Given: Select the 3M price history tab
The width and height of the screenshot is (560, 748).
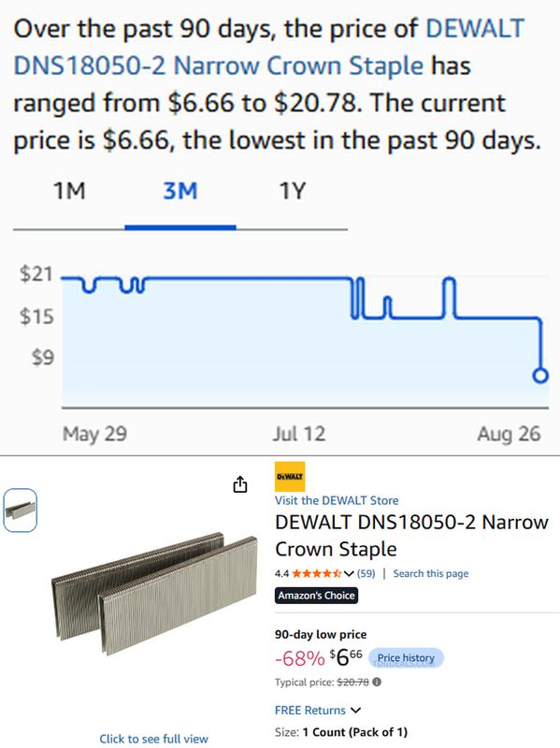Looking at the screenshot, I should click(x=180, y=192).
